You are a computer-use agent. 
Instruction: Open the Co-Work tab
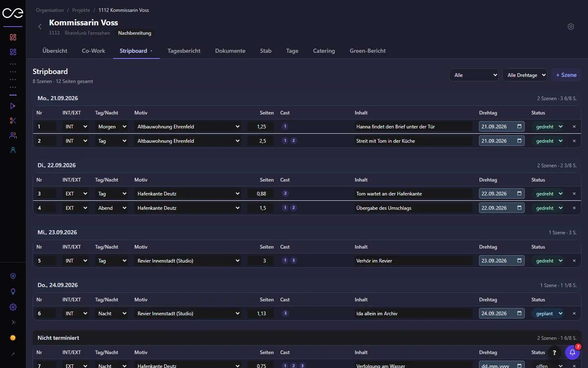(x=94, y=51)
